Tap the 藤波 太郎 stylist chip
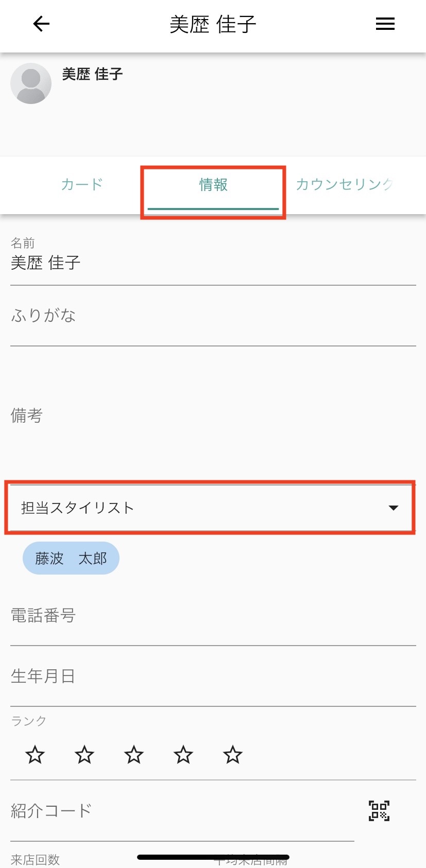Screen dimensions: 426x868 (71, 558)
